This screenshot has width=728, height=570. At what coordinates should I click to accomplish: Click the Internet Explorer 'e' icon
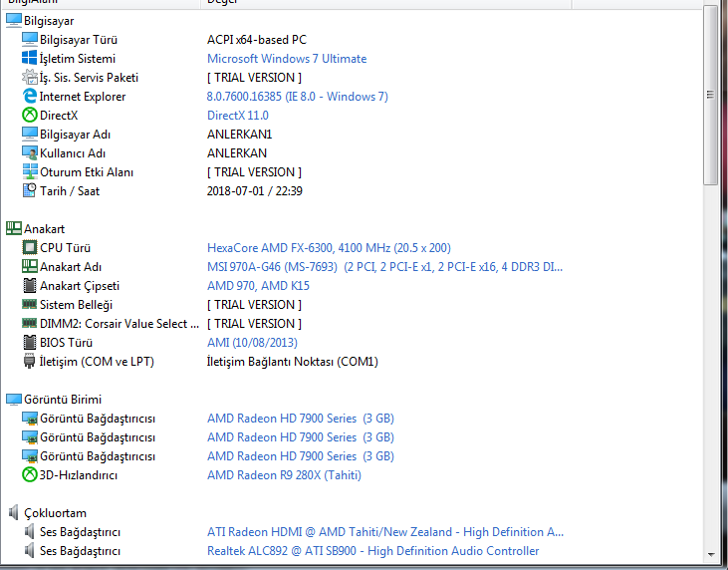tap(30, 96)
